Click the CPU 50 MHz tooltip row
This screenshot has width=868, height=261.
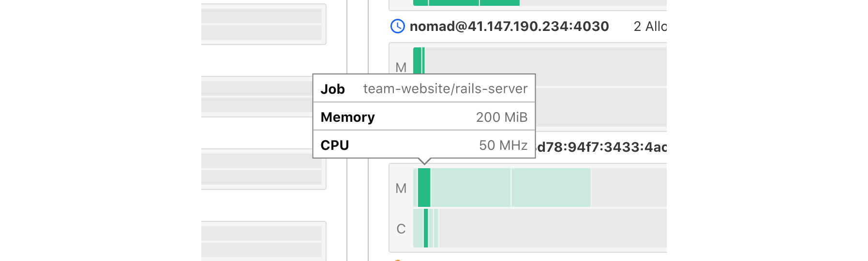click(x=424, y=145)
